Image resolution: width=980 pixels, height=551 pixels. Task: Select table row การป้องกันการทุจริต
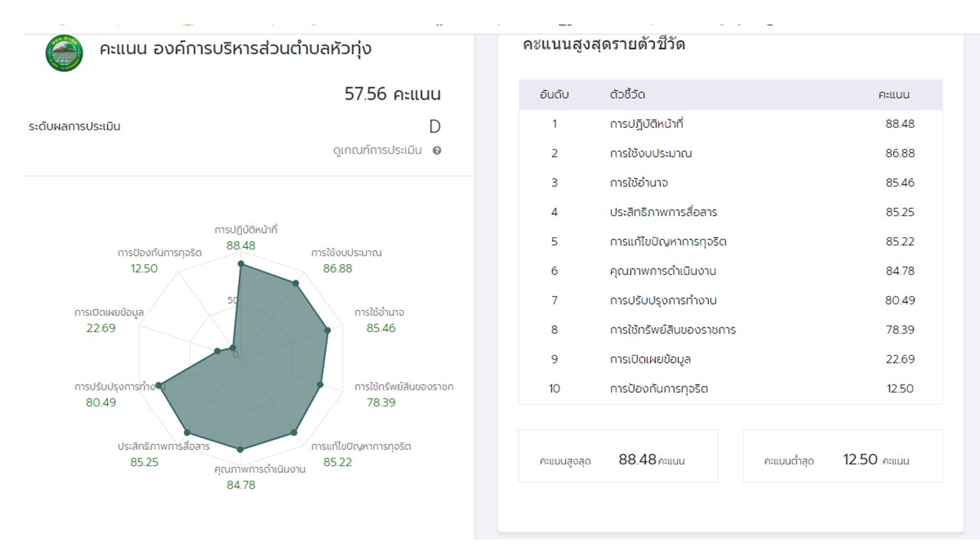(730, 389)
